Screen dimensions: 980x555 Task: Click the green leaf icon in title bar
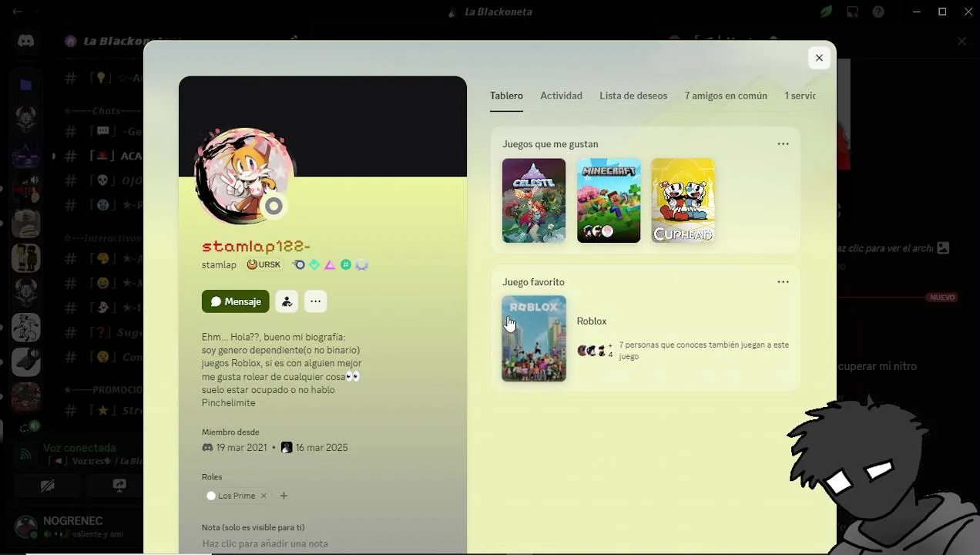pos(826,12)
